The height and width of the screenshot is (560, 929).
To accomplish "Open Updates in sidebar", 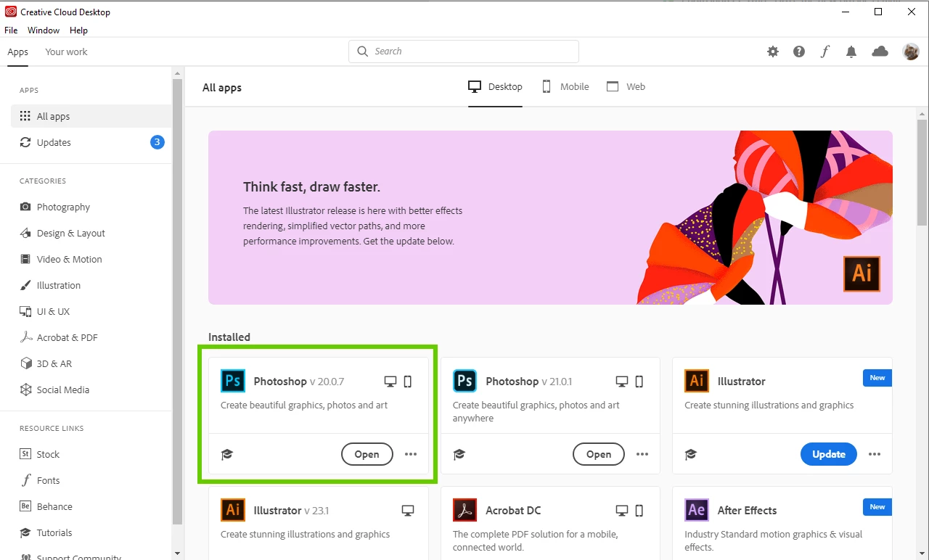I will point(91,142).
